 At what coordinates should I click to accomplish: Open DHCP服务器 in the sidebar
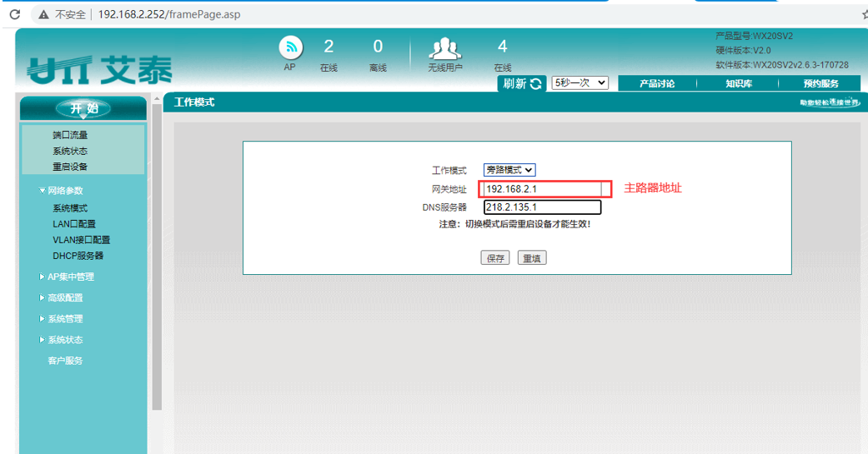tap(78, 256)
